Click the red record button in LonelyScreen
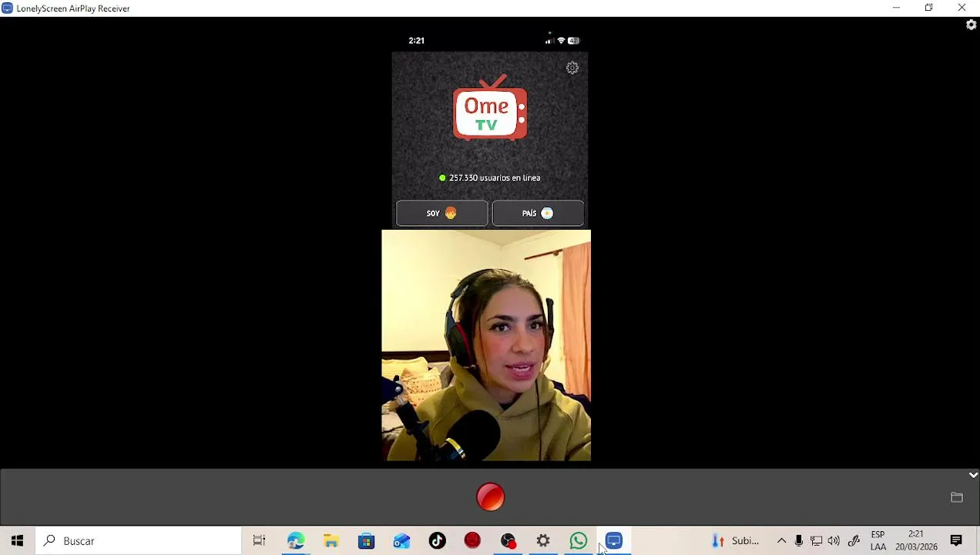Screen dimensions: 980x555 tap(490, 497)
